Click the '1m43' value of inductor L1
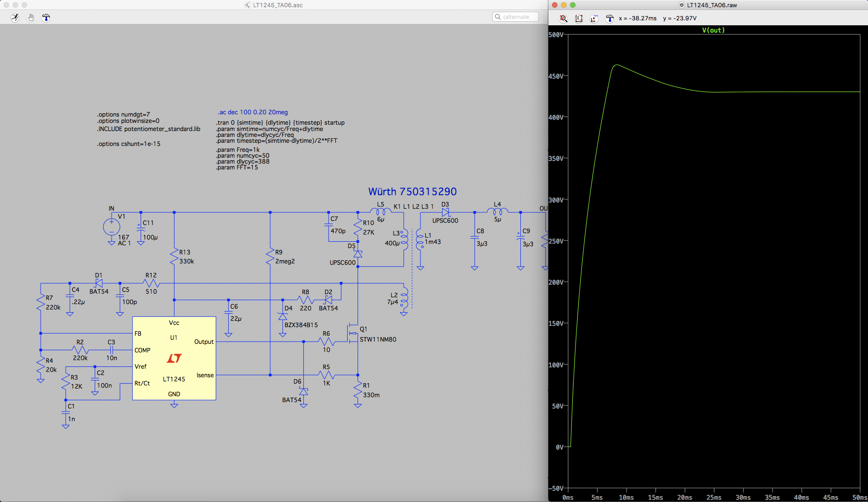Image resolution: width=868 pixels, height=502 pixels. pos(433,242)
